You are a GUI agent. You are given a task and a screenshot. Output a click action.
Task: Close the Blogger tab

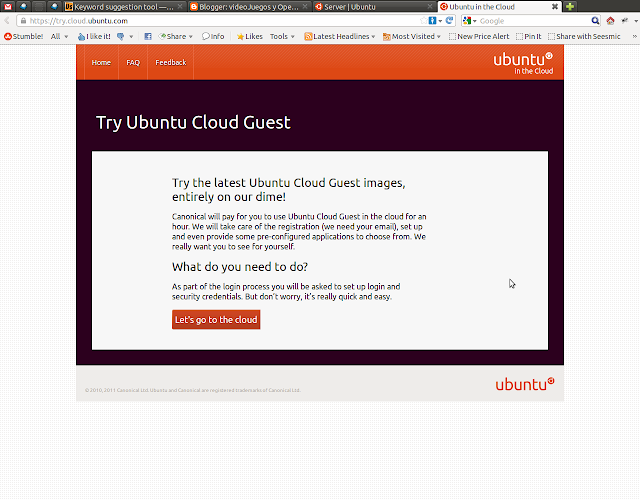point(304,7)
